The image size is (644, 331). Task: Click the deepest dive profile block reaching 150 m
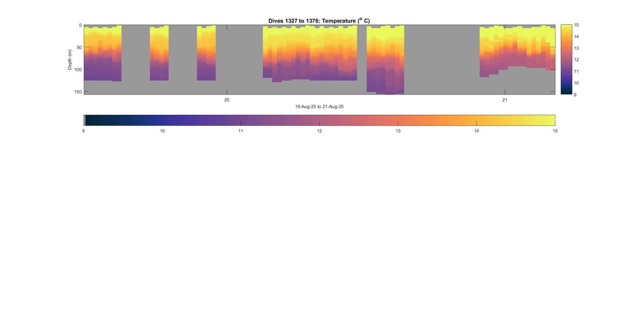(x=385, y=80)
